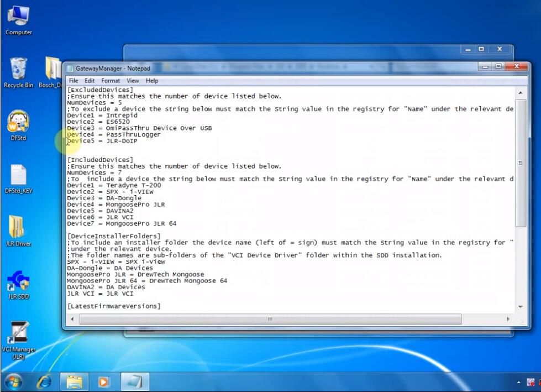Minimize the background window behind Notepad
Image resolution: width=541 pixels, height=392 pixels.
(x=468, y=49)
